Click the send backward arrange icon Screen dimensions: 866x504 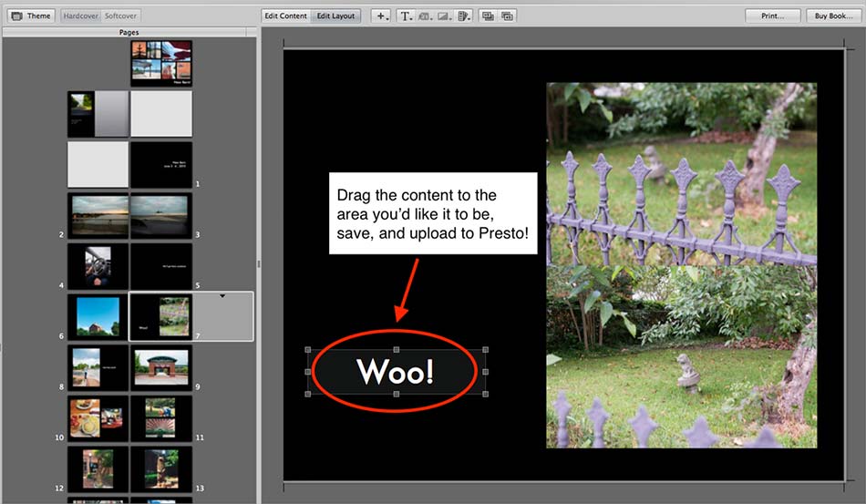tap(507, 16)
